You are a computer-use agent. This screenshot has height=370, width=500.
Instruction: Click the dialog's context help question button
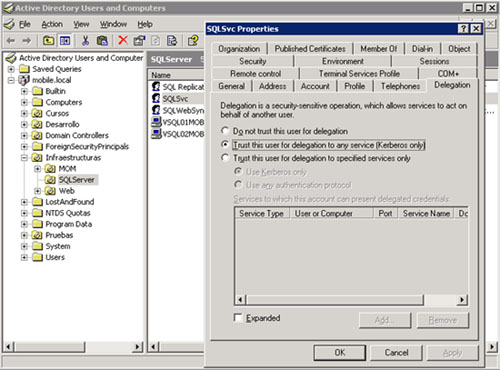click(x=463, y=29)
